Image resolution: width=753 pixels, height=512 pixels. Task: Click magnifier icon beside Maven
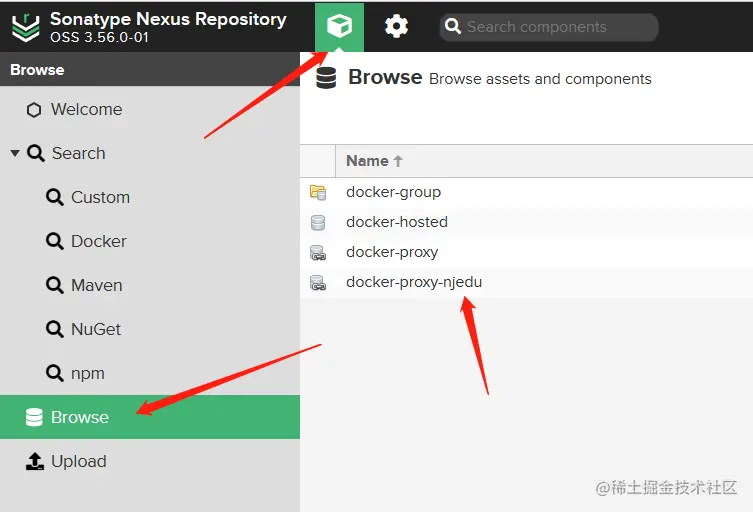(55, 285)
